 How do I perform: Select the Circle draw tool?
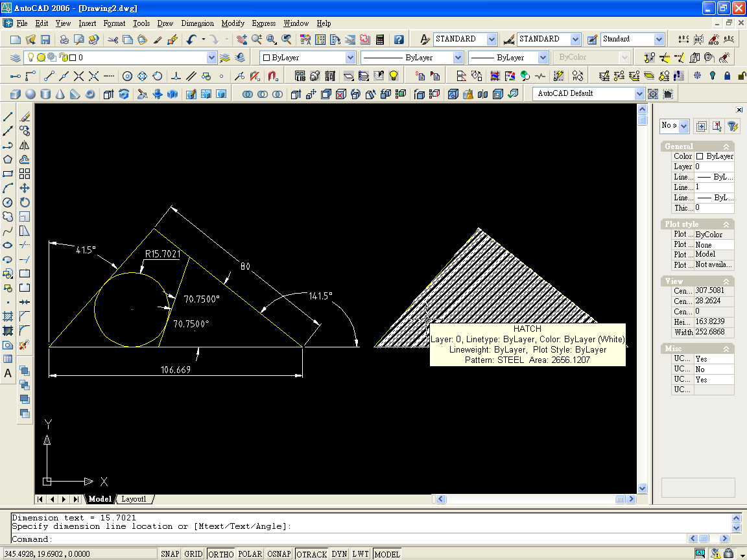tap(8, 202)
